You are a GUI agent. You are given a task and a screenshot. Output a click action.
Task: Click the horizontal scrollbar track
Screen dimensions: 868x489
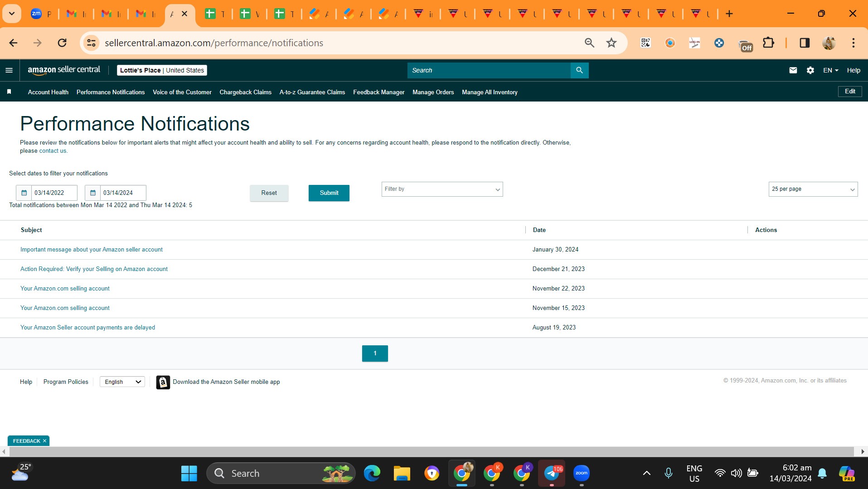click(x=432, y=452)
